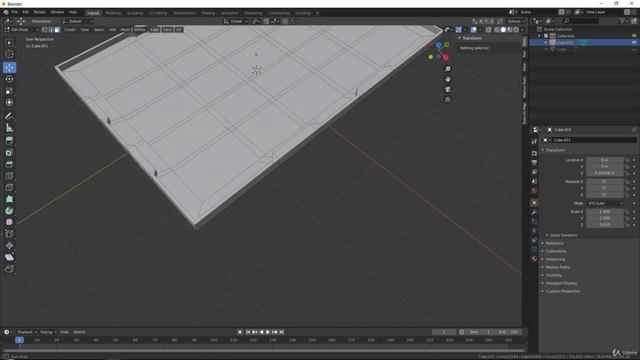Viewport: 640px width, 360px height.
Task: Select the Rotate tool
Action: (9, 79)
